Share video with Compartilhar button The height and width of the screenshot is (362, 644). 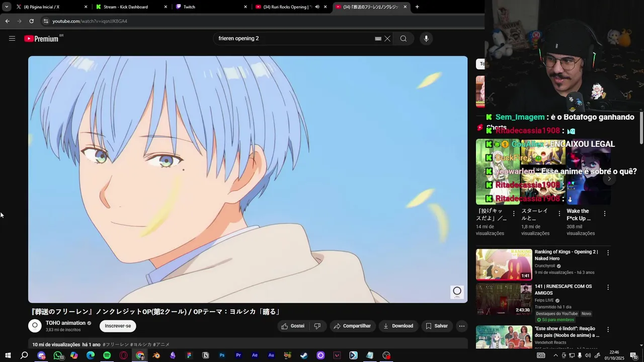352,326
